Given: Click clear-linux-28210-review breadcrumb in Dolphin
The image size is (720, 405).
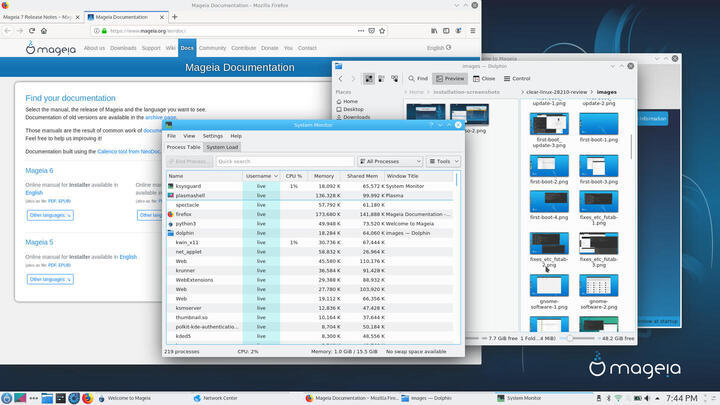Looking at the screenshot, I should 557,92.
